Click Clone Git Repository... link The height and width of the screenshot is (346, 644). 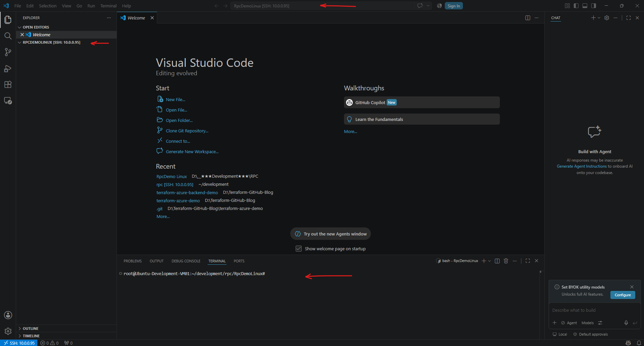click(187, 131)
